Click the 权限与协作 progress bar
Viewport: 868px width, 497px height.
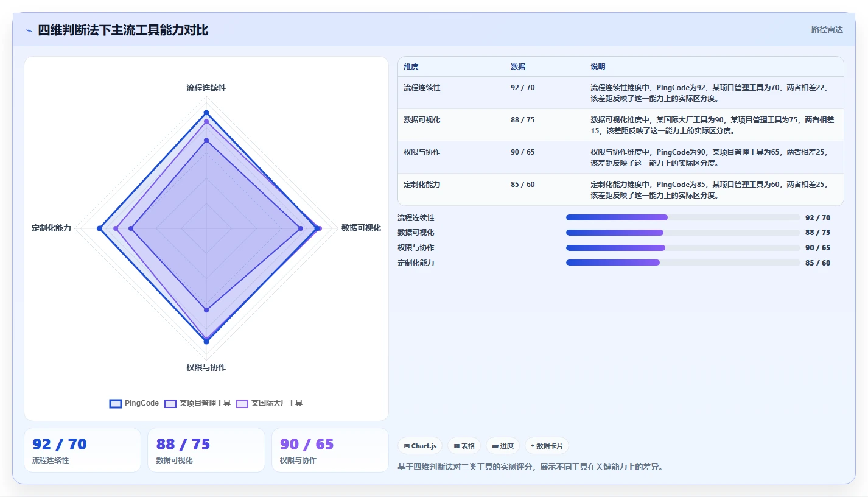(x=683, y=248)
